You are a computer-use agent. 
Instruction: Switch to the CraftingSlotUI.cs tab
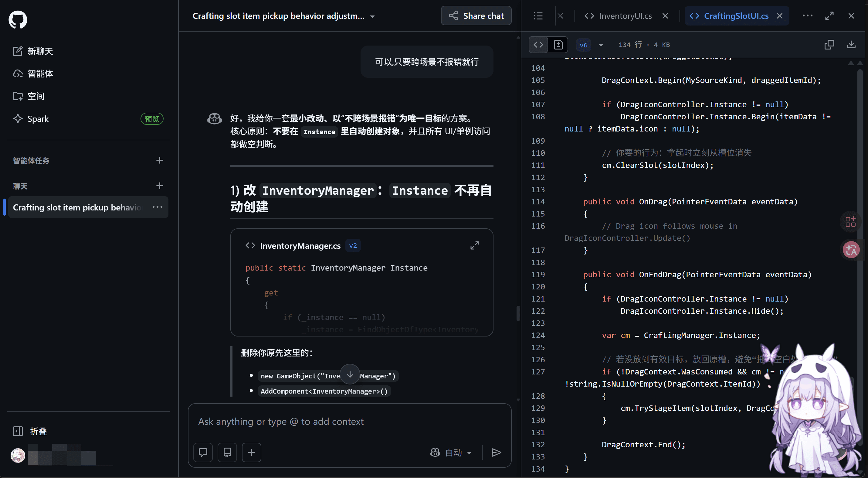(729, 16)
